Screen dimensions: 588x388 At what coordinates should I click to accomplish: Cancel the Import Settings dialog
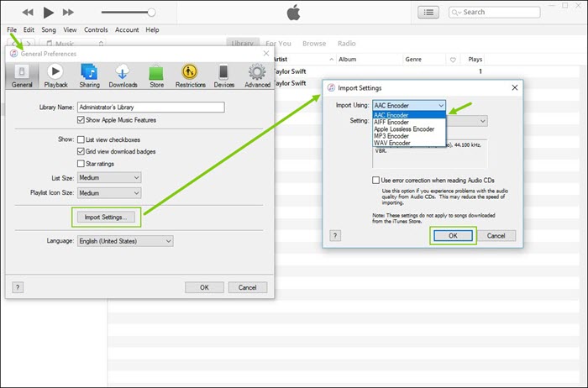pyautogui.click(x=496, y=236)
